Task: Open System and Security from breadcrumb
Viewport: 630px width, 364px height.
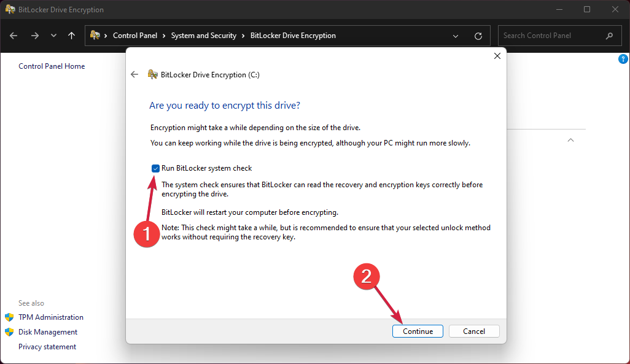Action: [x=203, y=36]
